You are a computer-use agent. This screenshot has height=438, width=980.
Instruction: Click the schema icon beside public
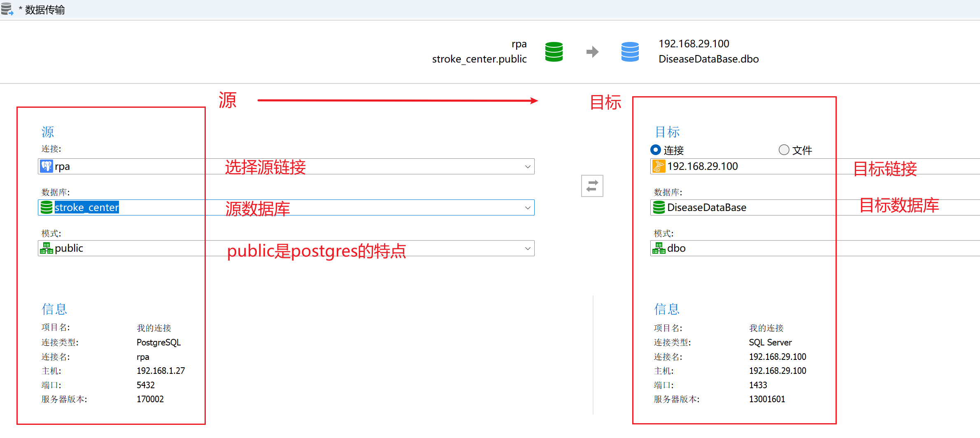(47, 248)
